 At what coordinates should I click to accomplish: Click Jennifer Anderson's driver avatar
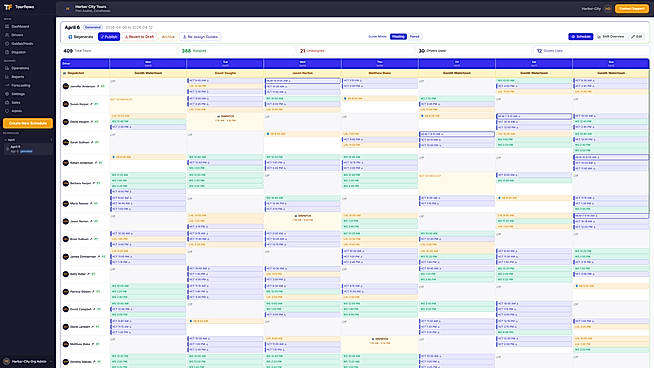click(x=65, y=86)
